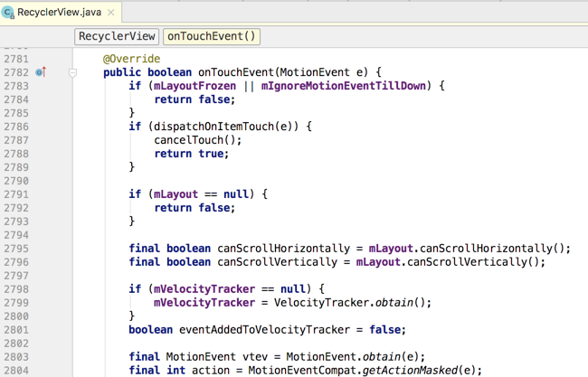Click the mLayout.canScrollVertically() call
This screenshot has height=377, width=588.
(x=448, y=262)
